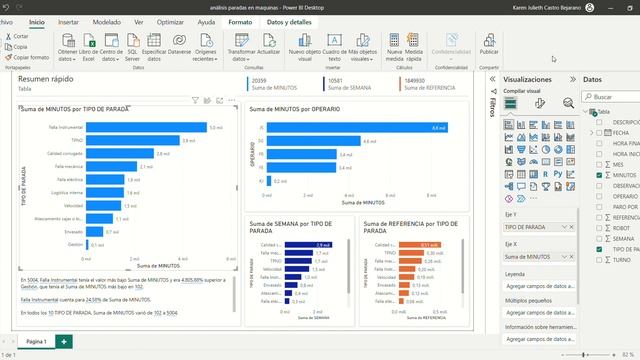Open Analytics magnifier pane
The height and width of the screenshot is (360, 640).
[x=568, y=103]
